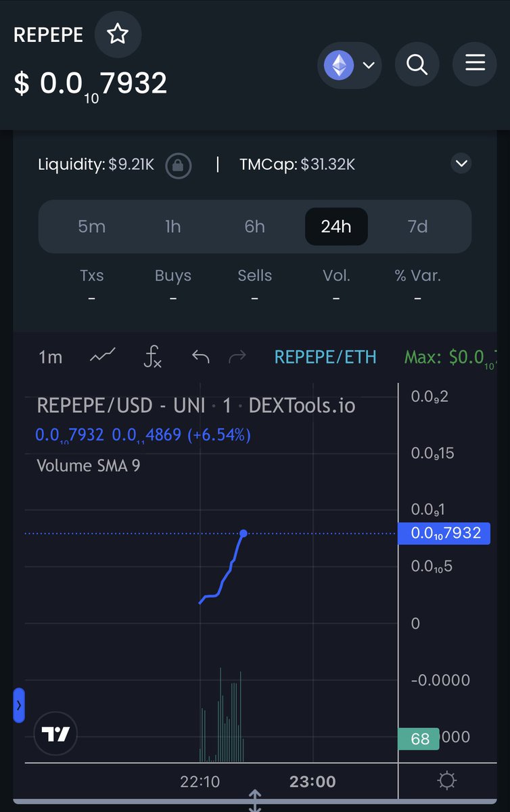The width and height of the screenshot is (510, 812).
Task: Click the Sells stat column
Action: coord(254,286)
